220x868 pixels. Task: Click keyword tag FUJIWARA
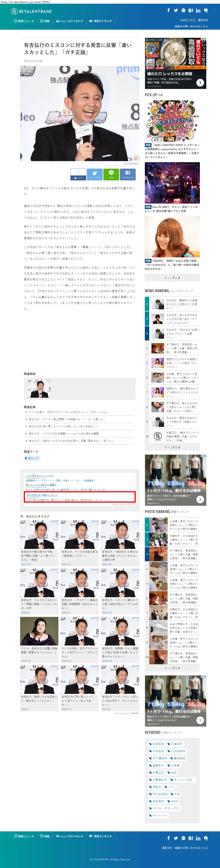(176, 751)
